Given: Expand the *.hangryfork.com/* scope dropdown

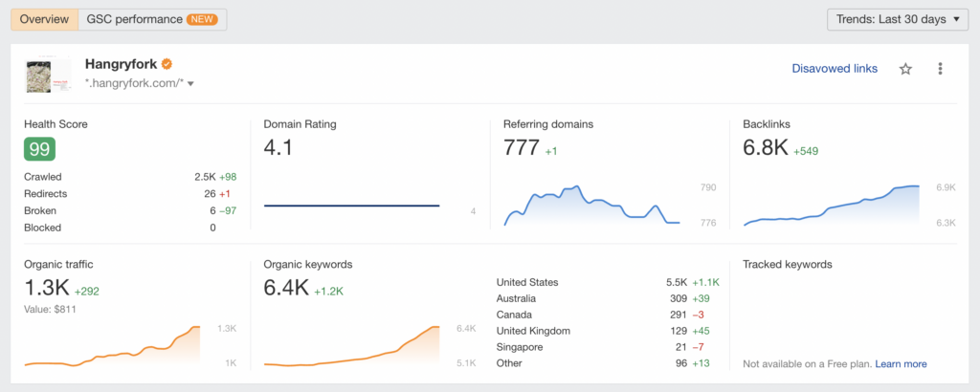Looking at the screenshot, I should [x=140, y=83].
